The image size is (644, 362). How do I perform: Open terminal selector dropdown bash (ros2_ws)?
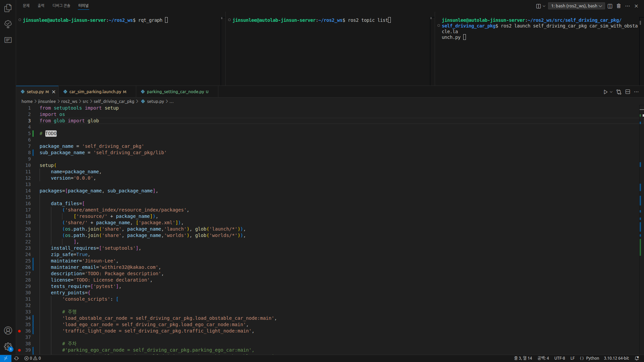tap(576, 6)
